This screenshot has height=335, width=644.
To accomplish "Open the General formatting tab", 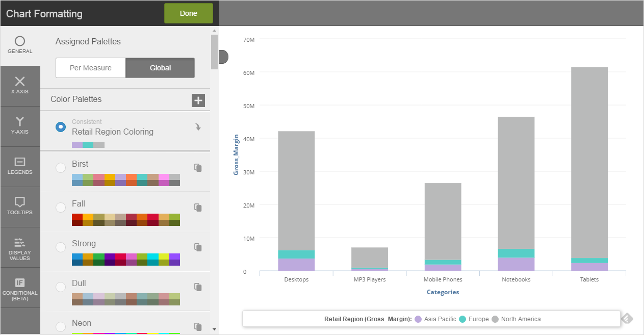I will pyautogui.click(x=20, y=45).
